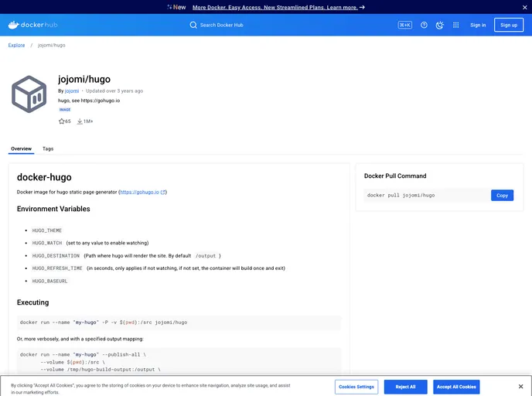The height and width of the screenshot is (396, 532).
Task: Open Cookies Settings
Action: 356,387
